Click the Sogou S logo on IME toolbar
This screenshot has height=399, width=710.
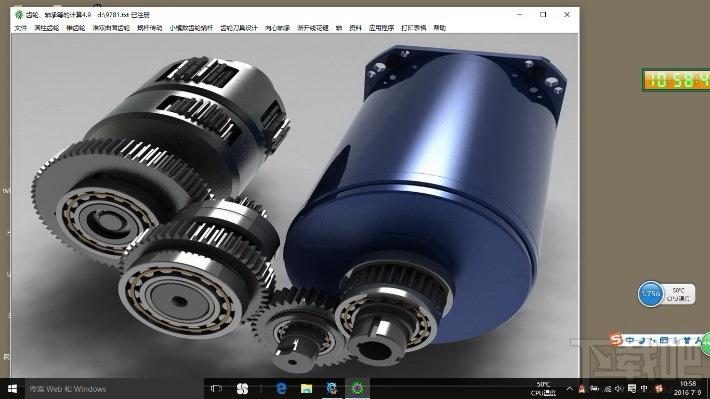tap(615, 339)
